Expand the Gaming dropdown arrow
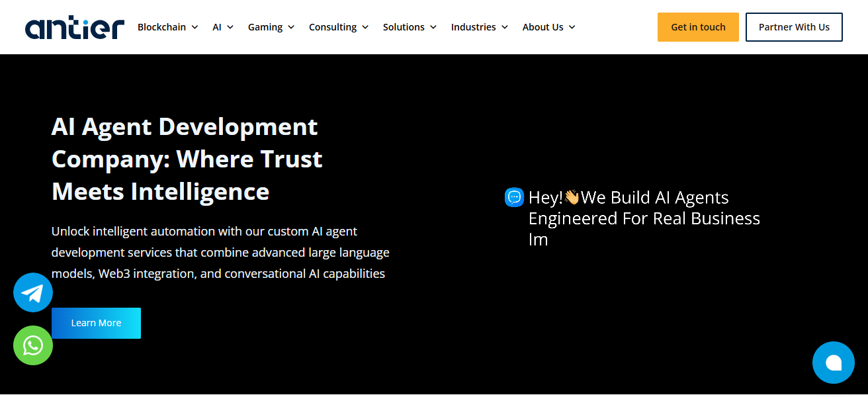The height and width of the screenshot is (397, 868). [291, 27]
